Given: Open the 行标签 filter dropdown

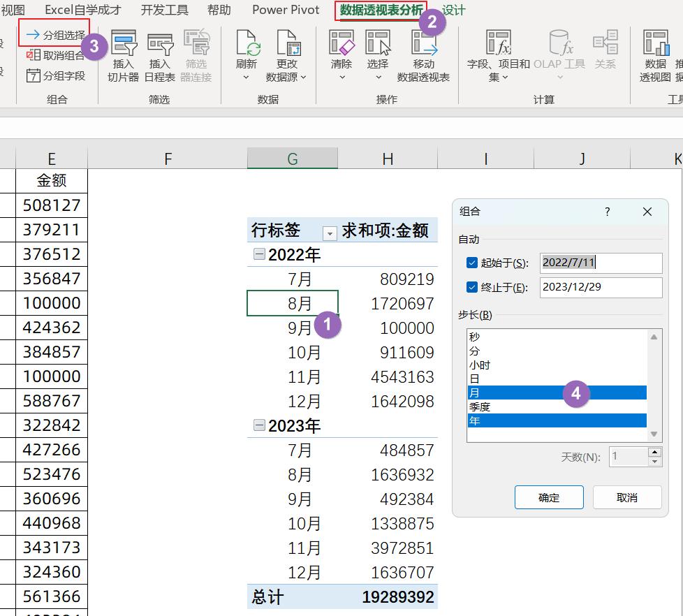Looking at the screenshot, I should (329, 233).
